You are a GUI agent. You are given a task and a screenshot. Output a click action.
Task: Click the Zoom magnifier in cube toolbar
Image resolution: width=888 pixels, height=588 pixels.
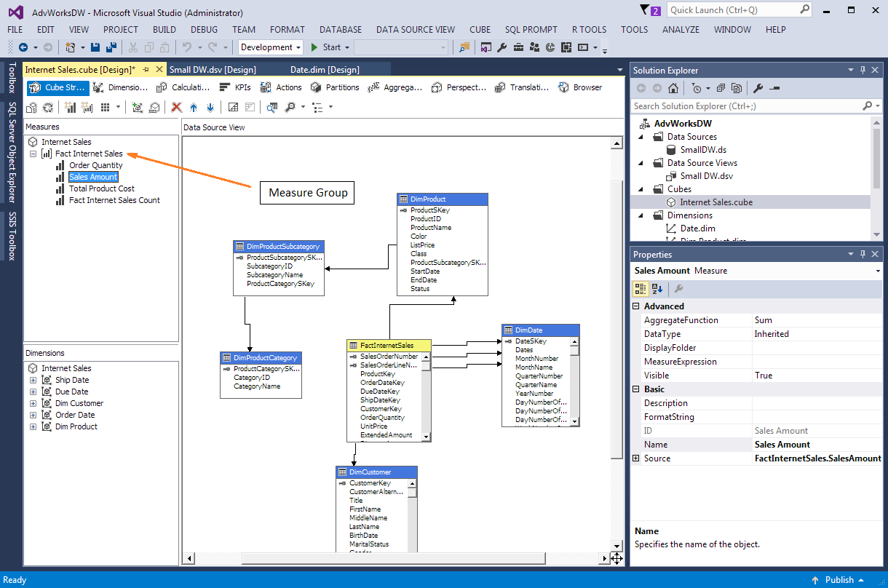click(x=290, y=107)
